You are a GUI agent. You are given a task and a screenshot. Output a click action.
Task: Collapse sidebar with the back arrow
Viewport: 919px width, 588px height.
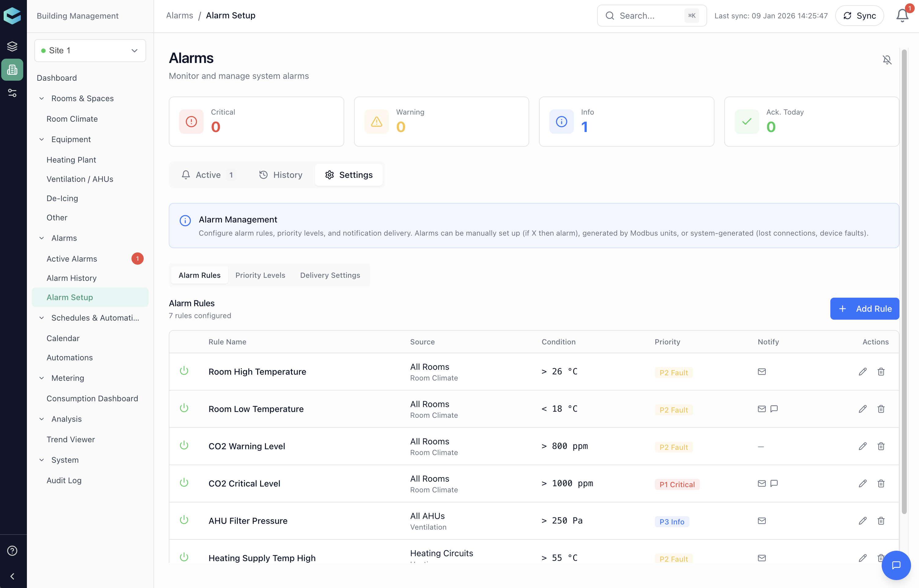[x=12, y=576]
